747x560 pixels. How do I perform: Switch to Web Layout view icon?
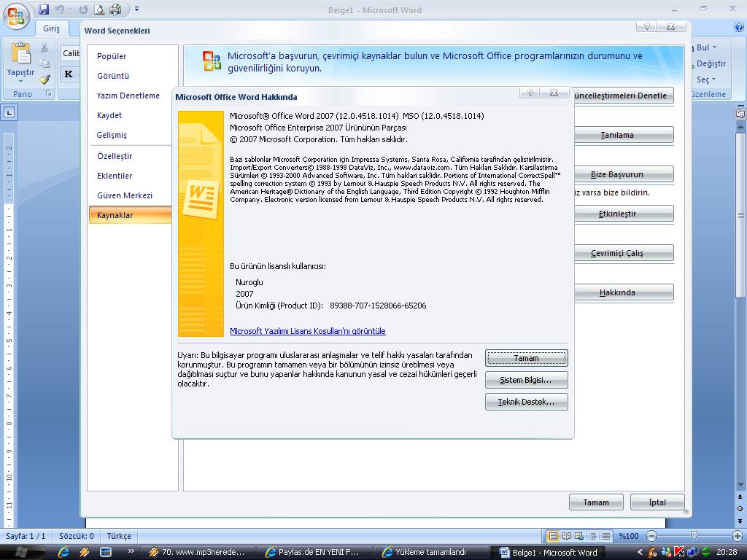(579, 536)
